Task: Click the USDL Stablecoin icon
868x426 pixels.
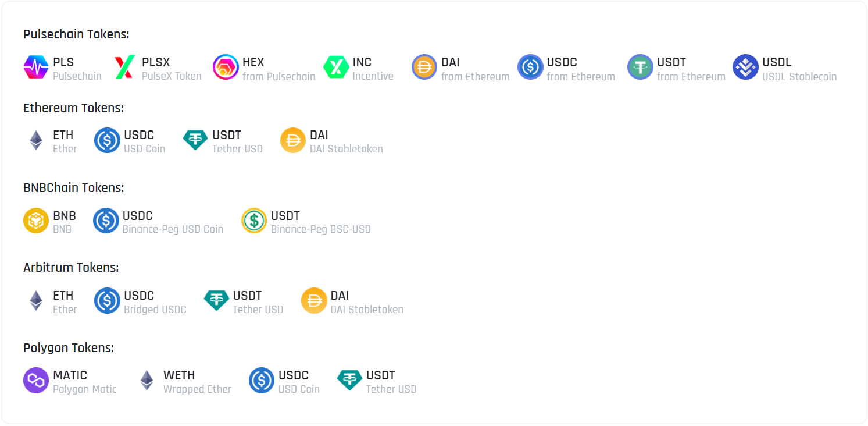Action: click(745, 68)
